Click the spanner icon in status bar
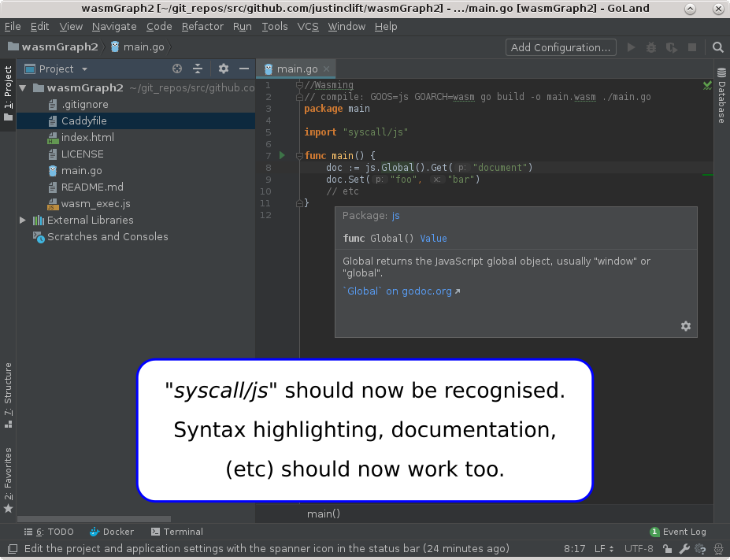 [684, 549]
